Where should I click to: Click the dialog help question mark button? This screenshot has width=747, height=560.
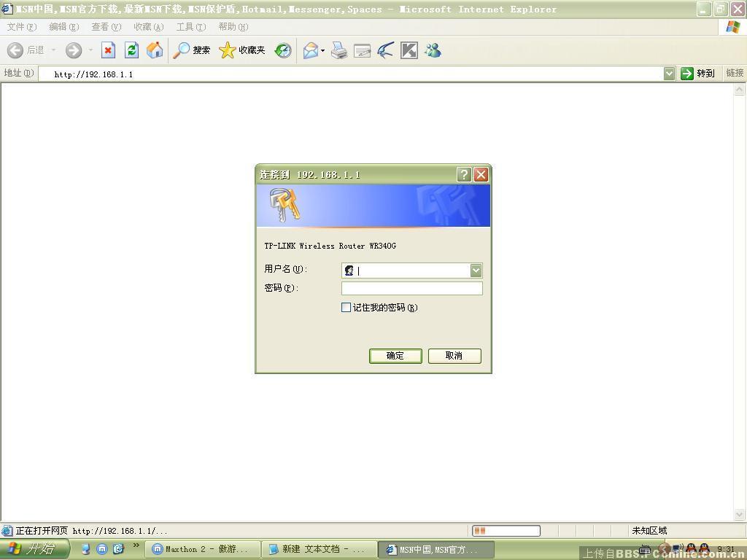click(x=464, y=174)
